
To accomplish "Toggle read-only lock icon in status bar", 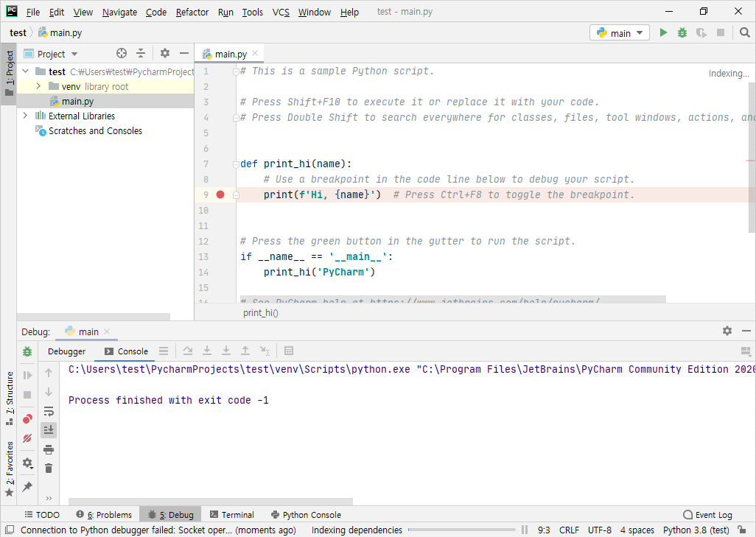I will tap(743, 530).
